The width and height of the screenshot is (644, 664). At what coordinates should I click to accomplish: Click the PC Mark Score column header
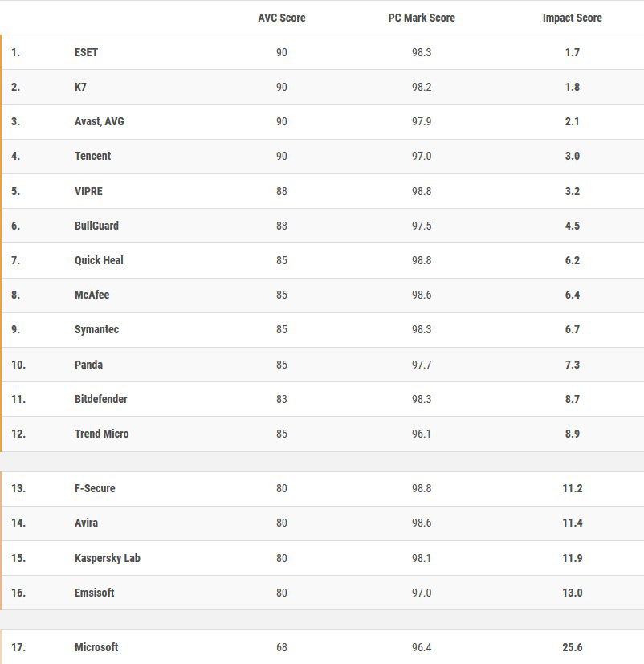click(x=422, y=18)
